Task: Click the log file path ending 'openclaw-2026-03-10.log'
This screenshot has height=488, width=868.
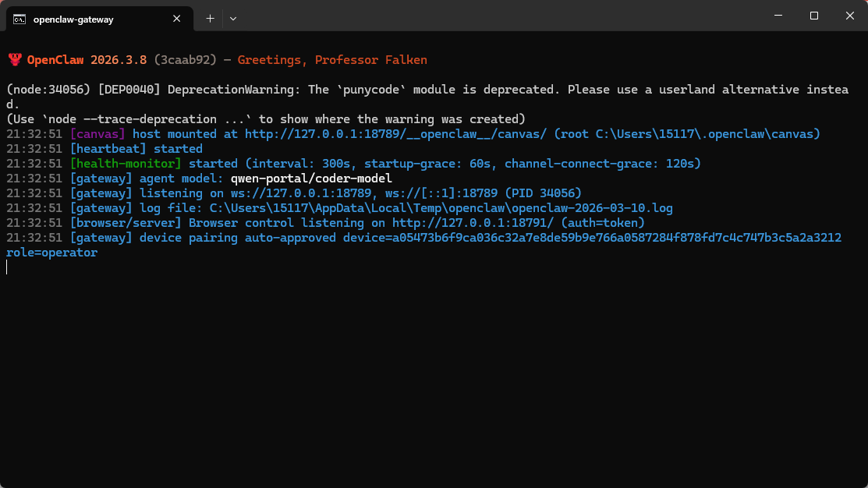Action: coord(441,208)
